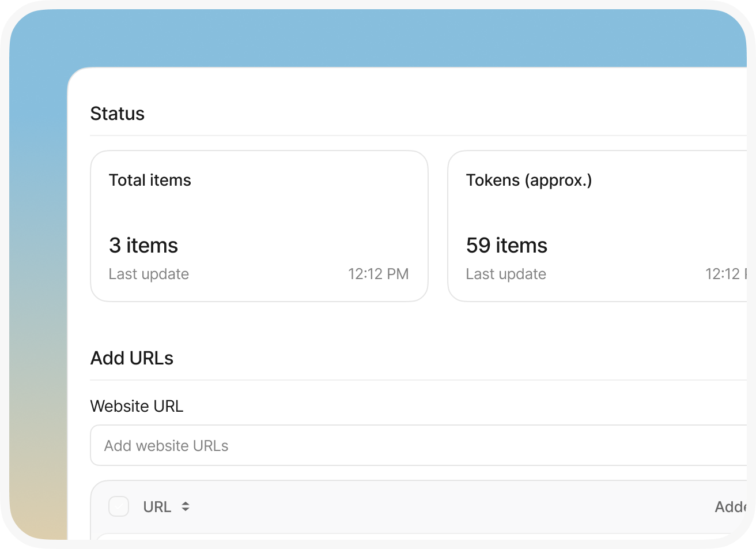The height and width of the screenshot is (549, 756).
Task: Click the 'Total items' card title
Action: (150, 180)
